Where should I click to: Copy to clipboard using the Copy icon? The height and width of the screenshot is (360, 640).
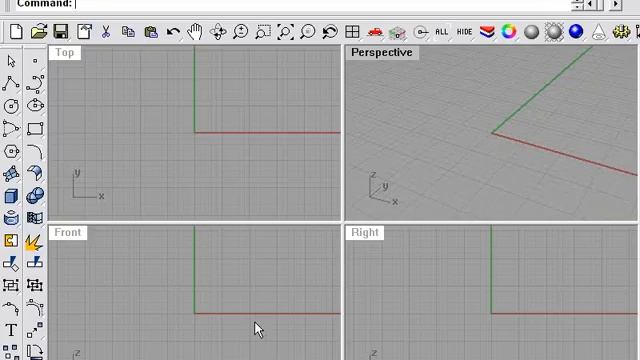[128, 31]
